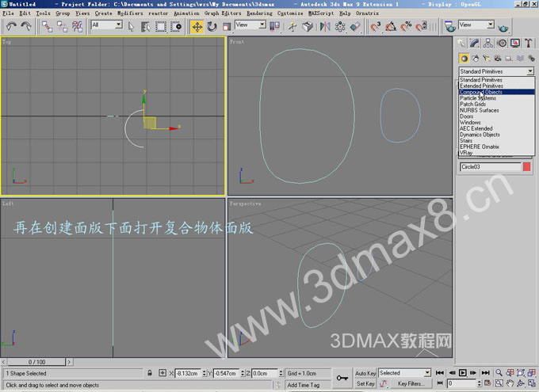Select the Lights category icon
The height and width of the screenshot is (392, 539).
pos(487,59)
